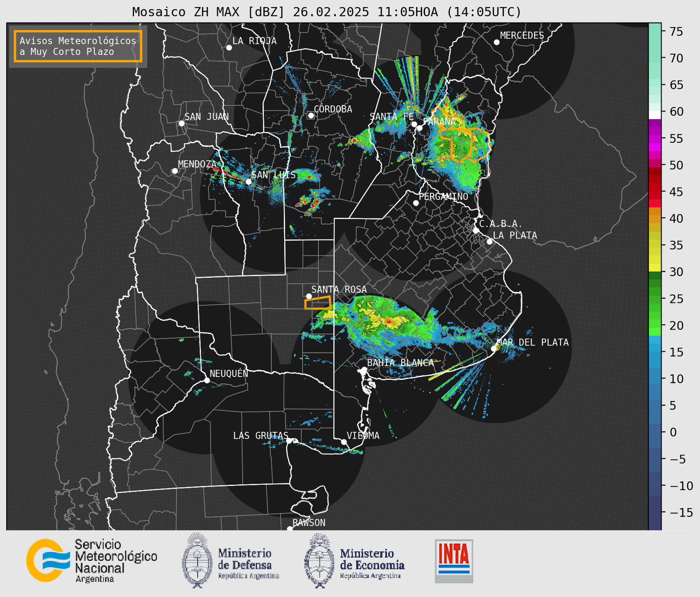700x597 pixels.
Task: Click the 15 label on the color scale
Action: [x=676, y=352]
